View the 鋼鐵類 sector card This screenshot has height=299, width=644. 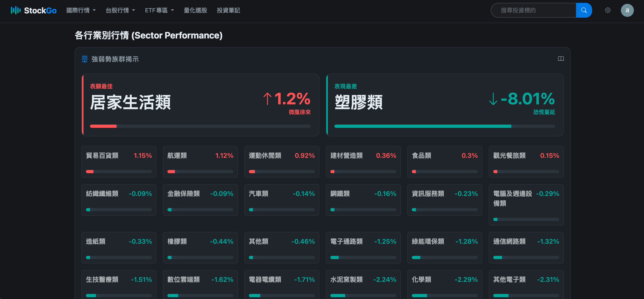(x=363, y=200)
